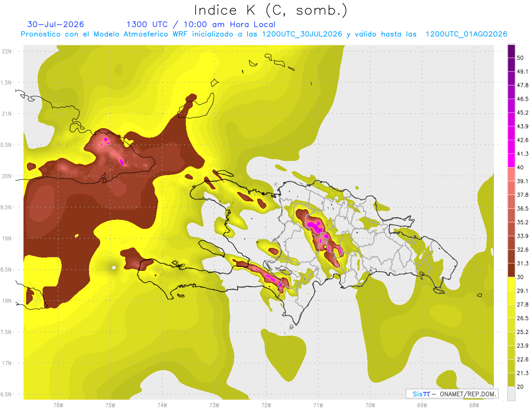
Task: Click the longitude axis label '72W'
Action: pos(266,405)
